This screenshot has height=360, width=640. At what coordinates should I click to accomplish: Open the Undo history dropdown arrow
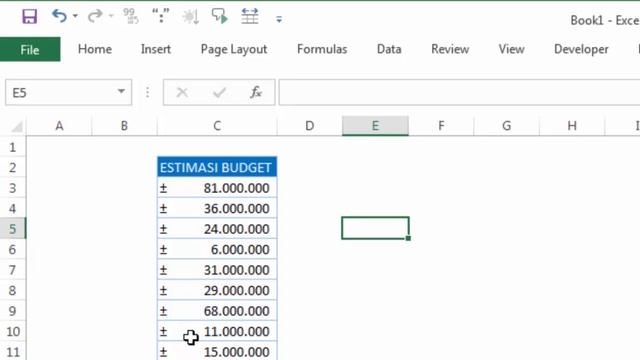point(75,16)
